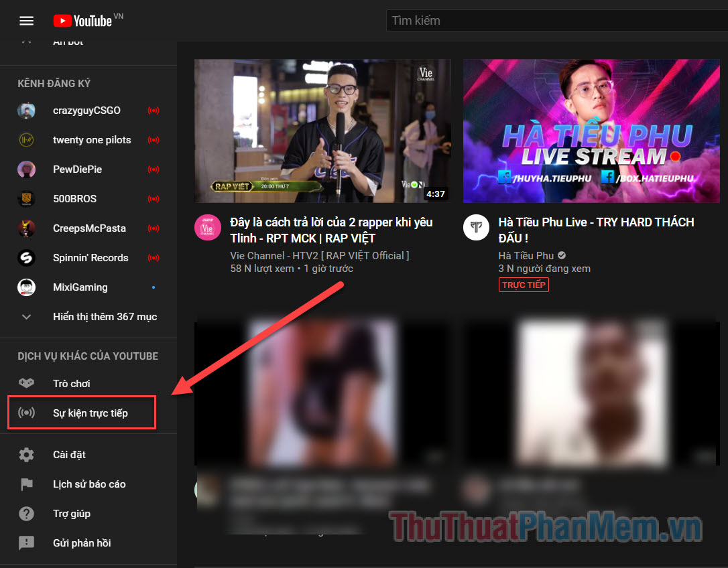Open CreepsMcPasta channel avatar

coord(26,228)
